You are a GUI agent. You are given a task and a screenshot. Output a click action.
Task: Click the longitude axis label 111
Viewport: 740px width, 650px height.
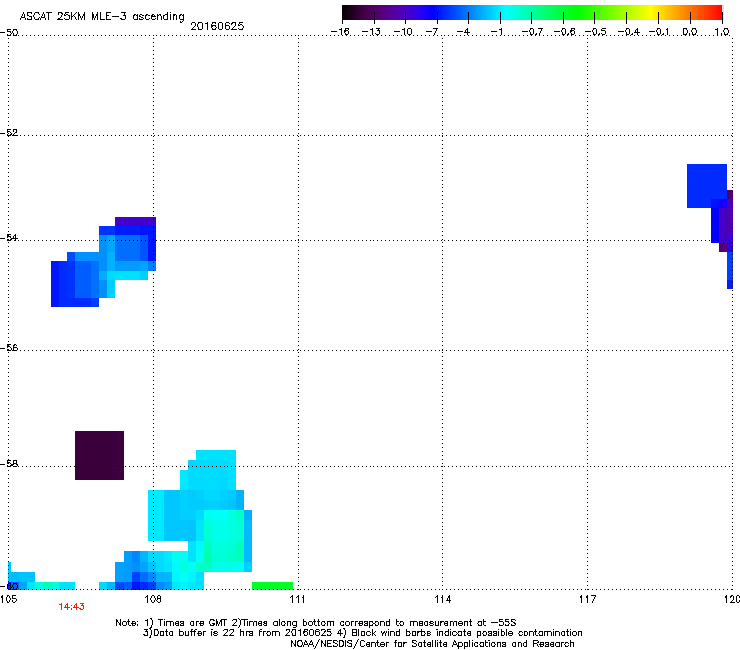[297, 599]
